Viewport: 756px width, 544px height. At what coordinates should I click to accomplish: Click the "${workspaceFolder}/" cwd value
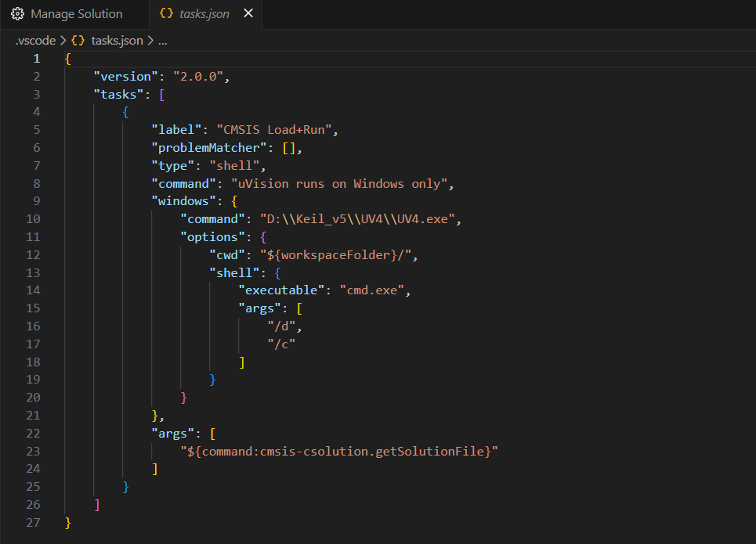click(336, 255)
